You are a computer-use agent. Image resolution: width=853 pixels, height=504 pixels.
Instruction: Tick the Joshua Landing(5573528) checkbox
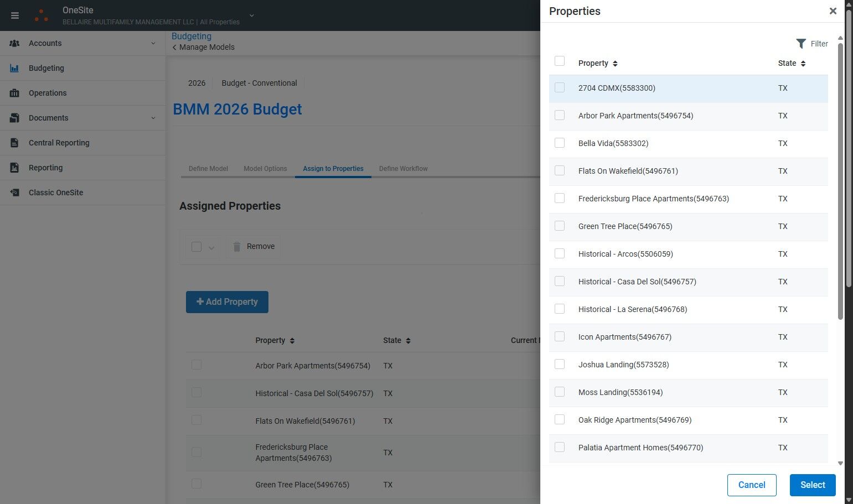pos(560,365)
